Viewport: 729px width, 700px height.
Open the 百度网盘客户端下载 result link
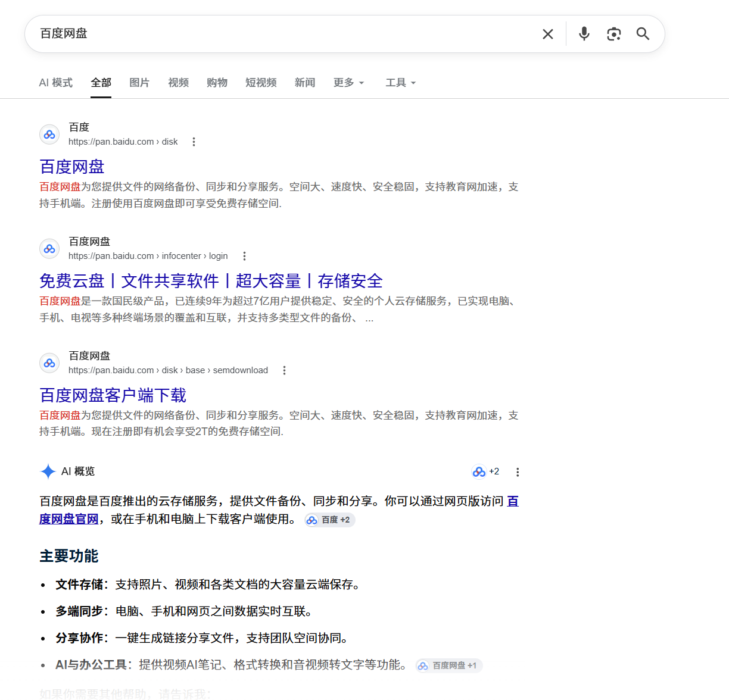click(x=113, y=395)
